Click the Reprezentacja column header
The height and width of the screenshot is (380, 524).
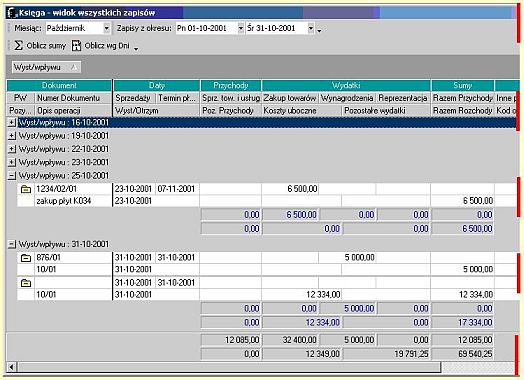coord(403,98)
